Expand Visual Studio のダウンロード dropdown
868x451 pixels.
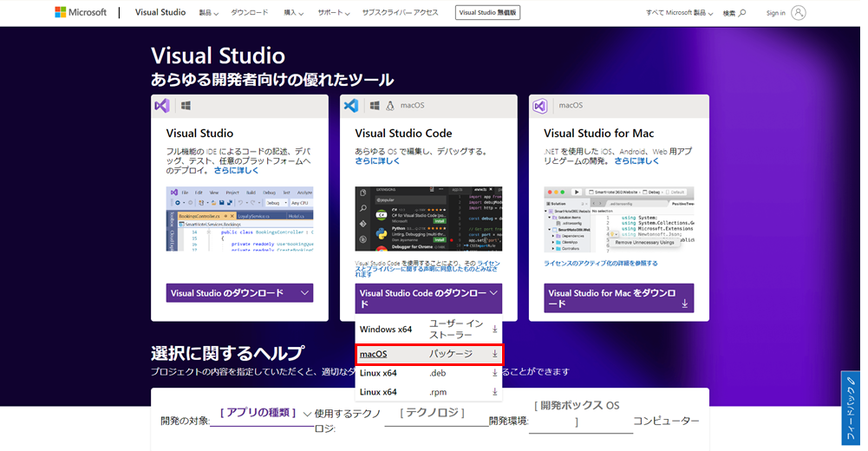tap(239, 293)
